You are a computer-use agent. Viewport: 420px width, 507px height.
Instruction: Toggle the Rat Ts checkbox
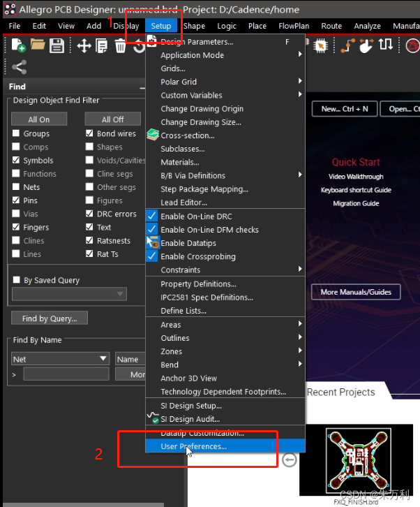click(x=89, y=253)
